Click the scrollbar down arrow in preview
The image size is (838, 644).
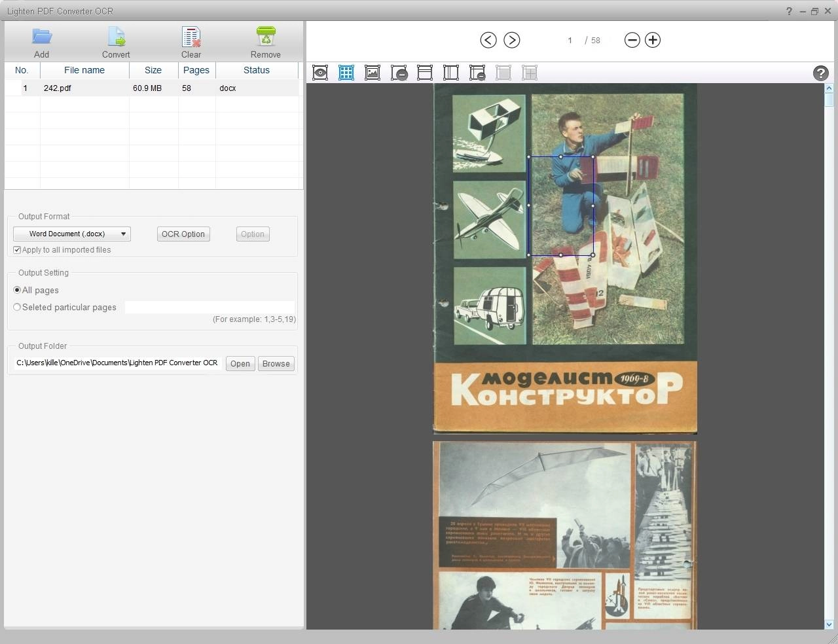829,624
